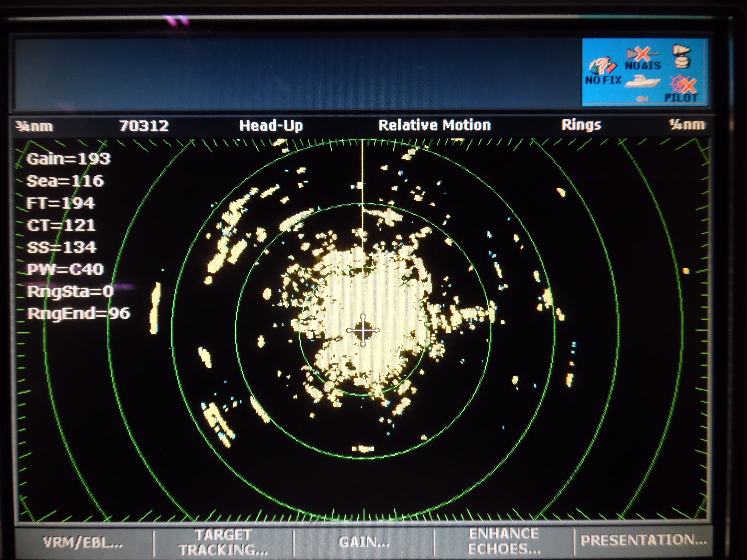This screenshot has height=560, width=747.
Task: Open the ENHANCE ECHOES softkey
Action: (x=504, y=542)
